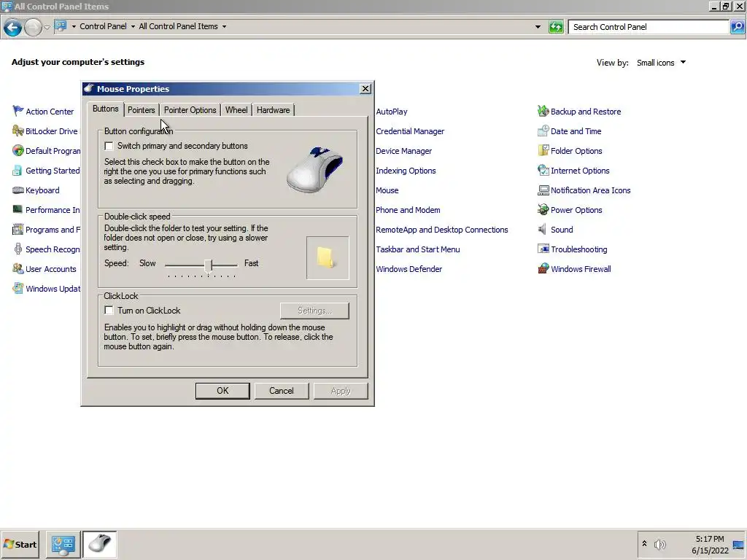Click the volume speaker tray icon
Screen dimensions: 747x560
(659, 544)
